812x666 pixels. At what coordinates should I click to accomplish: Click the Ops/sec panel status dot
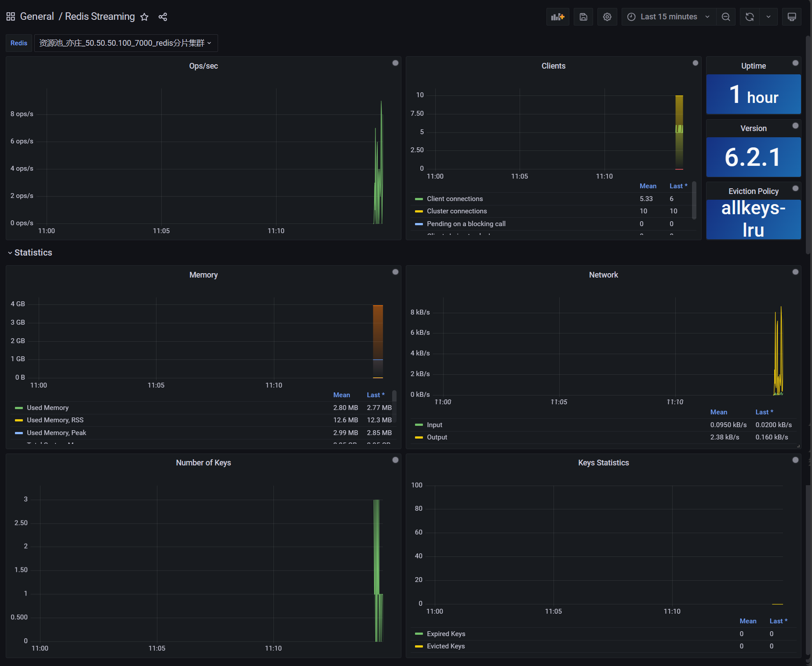point(395,63)
